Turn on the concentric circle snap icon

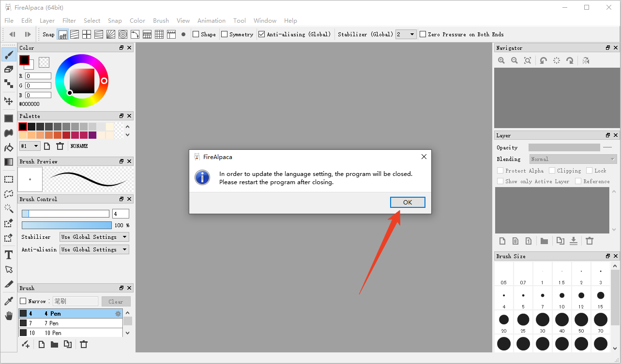pos(123,34)
